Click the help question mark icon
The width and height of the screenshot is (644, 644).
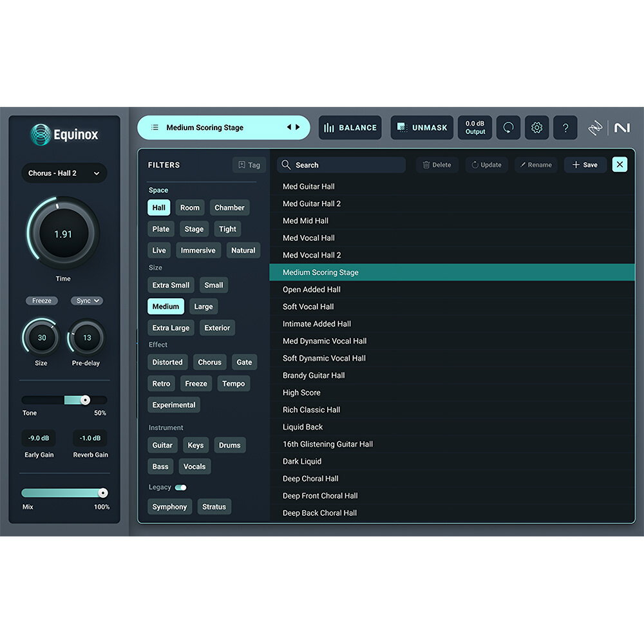pos(565,128)
